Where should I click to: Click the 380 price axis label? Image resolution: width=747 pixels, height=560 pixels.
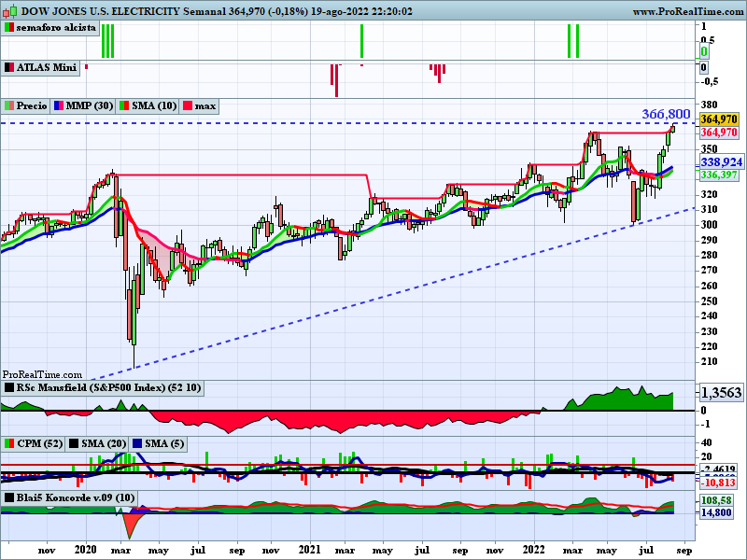pos(710,105)
